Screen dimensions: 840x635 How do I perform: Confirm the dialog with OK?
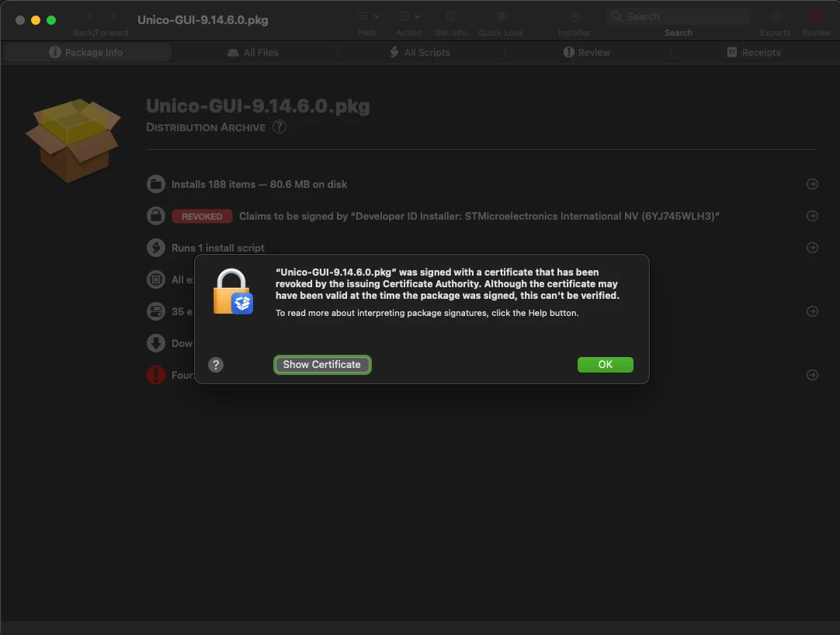[605, 365]
